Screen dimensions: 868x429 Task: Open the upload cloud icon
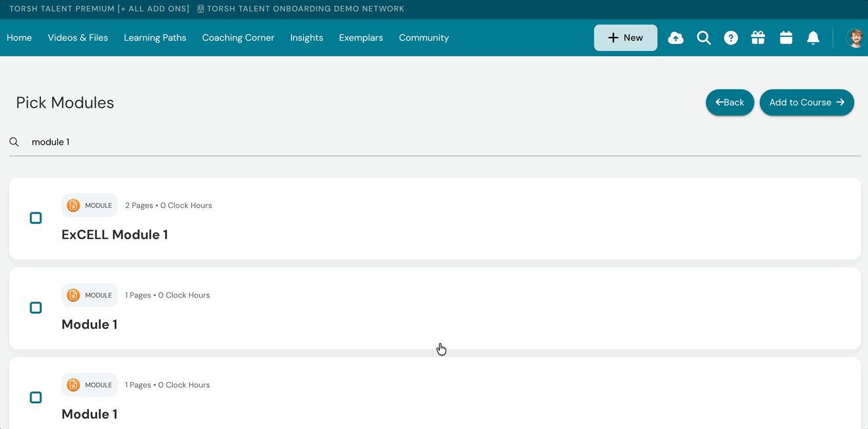pyautogui.click(x=675, y=38)
